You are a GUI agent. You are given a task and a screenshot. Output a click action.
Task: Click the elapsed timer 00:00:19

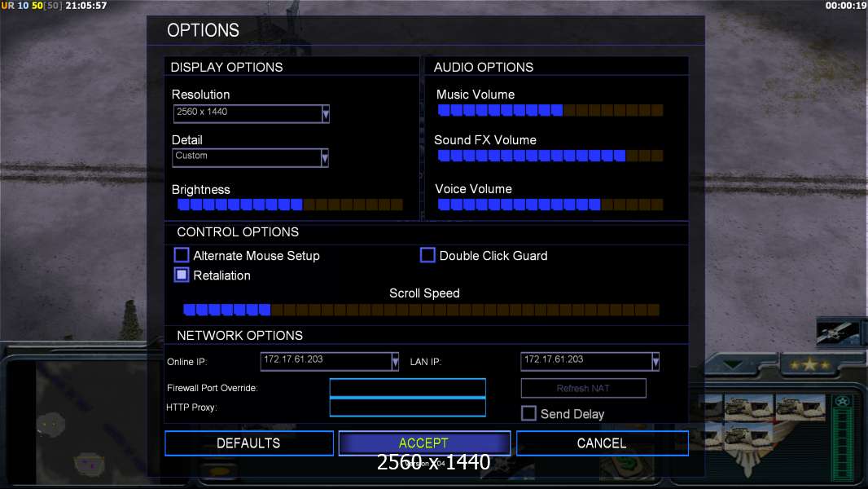click(846, 6)
